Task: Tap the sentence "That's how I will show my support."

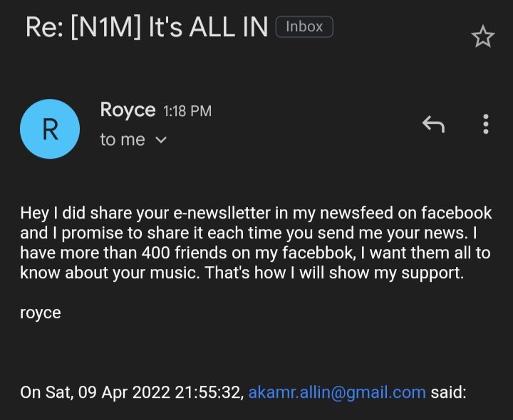Action: click(334, 273)
